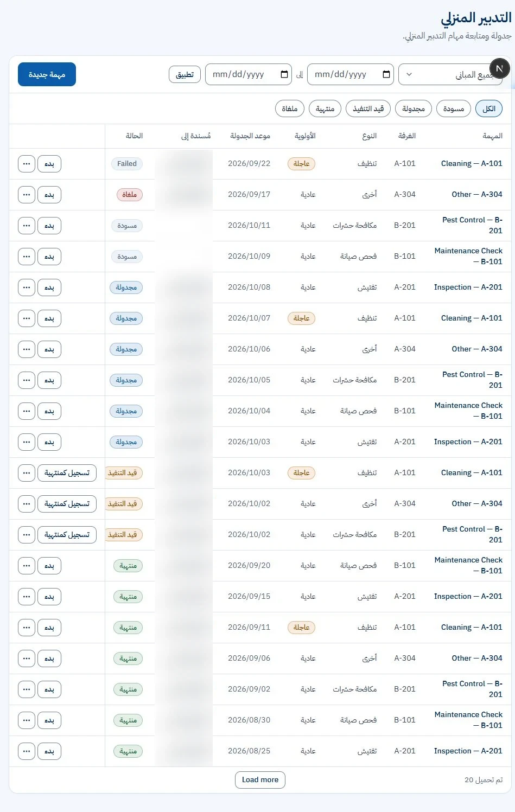Show more actions for Other A-304 dated 2026/10/06

27,349
